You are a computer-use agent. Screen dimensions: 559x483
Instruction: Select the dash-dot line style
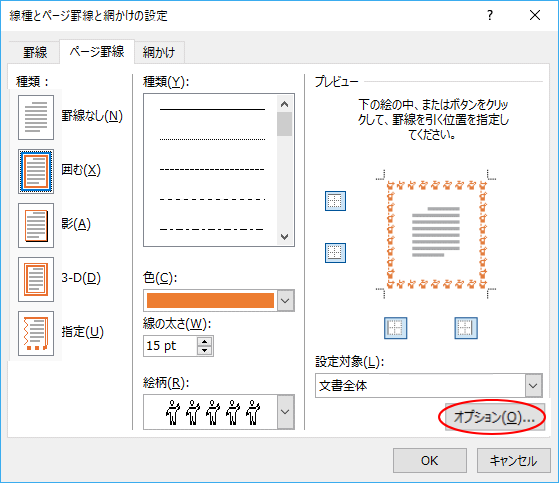click(212, 229)
